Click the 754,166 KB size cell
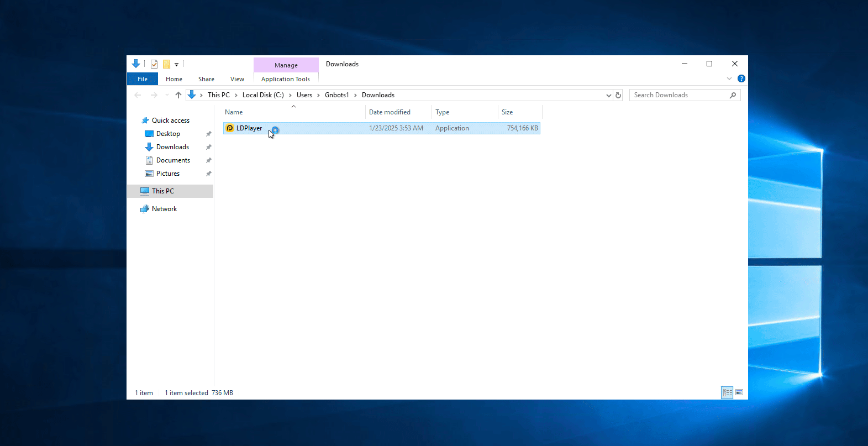868x446 pixels. pos(522,128)
